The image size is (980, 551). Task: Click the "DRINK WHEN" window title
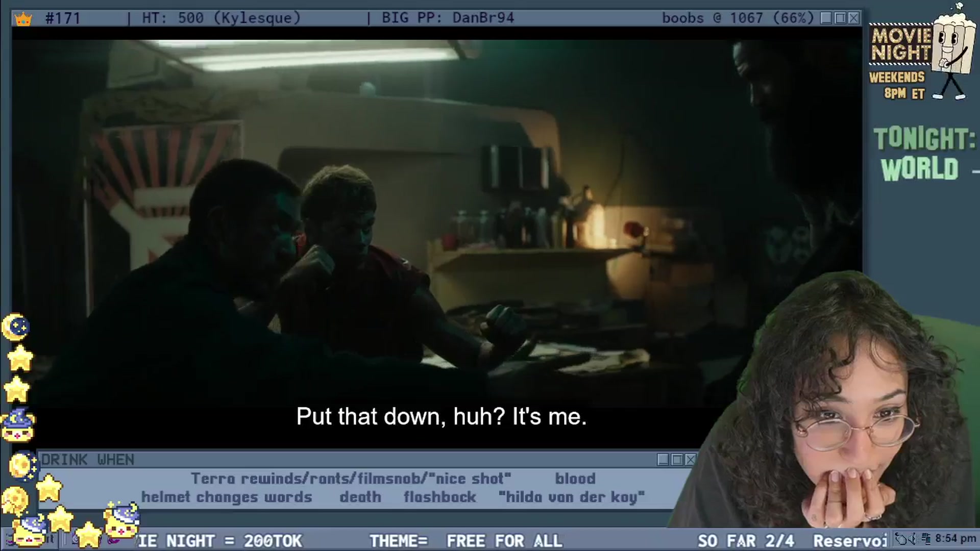88,460
